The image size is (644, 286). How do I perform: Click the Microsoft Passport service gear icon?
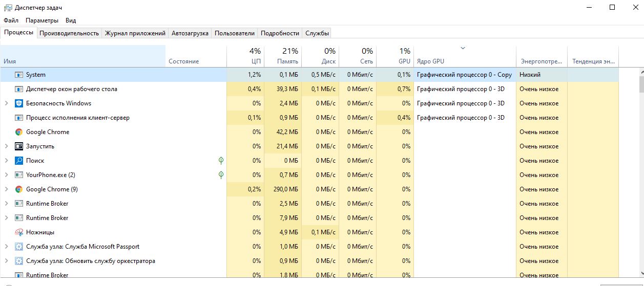coord(19,247)
